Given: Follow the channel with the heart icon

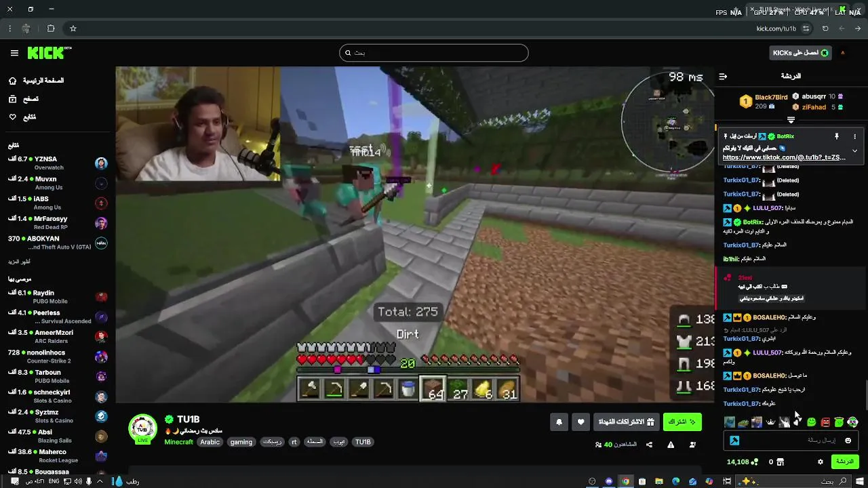Looking at the screenshot, I should (580, 422).
